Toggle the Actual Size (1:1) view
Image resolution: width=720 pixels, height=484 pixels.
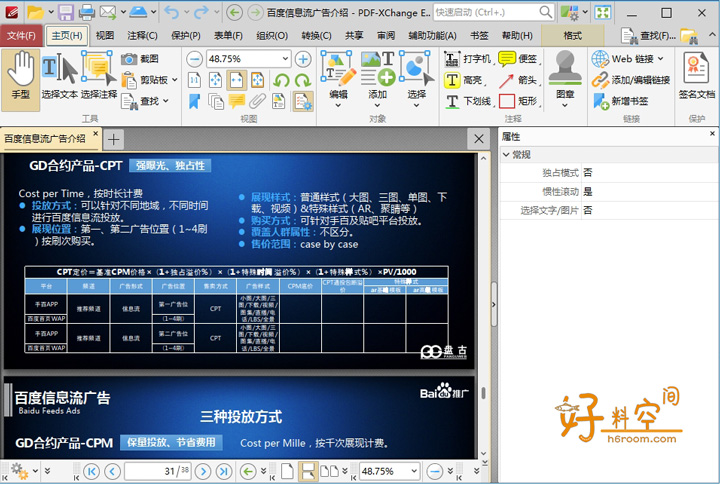pos(194,80)
